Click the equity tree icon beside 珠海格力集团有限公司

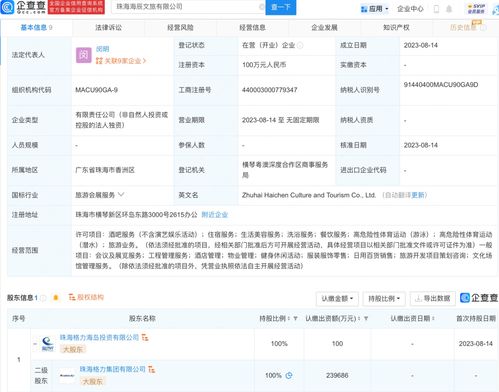tap(152, 369)
